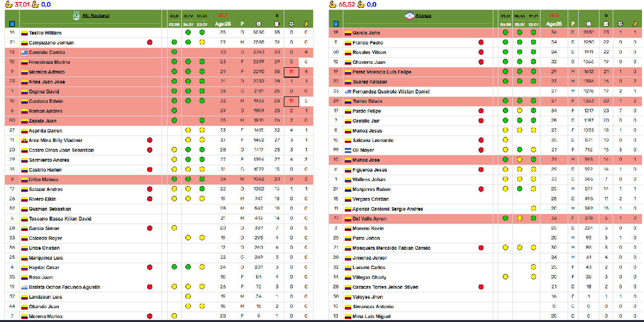Click the red injury dot beside Campuzano Jorman
The height and width of the screenshot is (322, 644).
(x=150, y=43)
